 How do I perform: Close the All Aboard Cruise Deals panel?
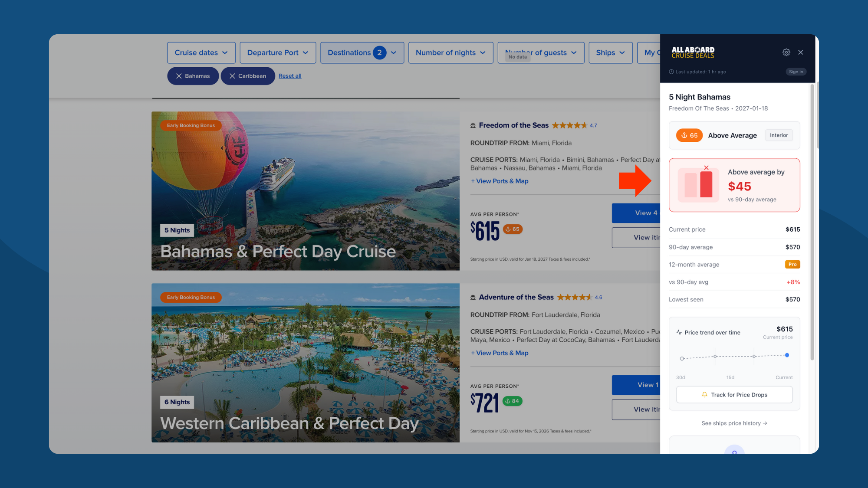pos(801,52)
